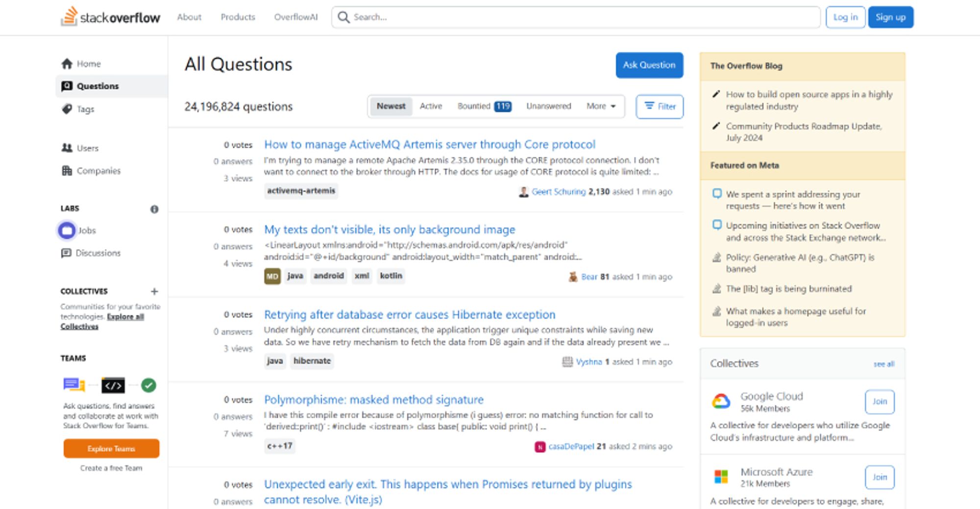Switch to the Active tab

point(431,106)
